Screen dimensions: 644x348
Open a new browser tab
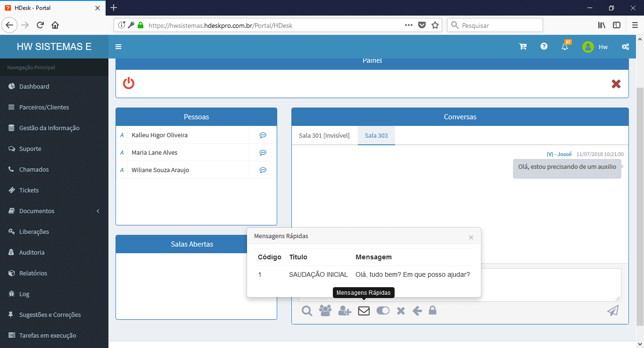[x=114, y=8]
